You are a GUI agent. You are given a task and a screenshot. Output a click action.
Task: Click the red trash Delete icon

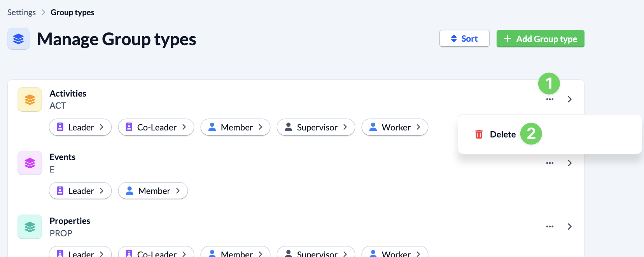tap(479, 134)
